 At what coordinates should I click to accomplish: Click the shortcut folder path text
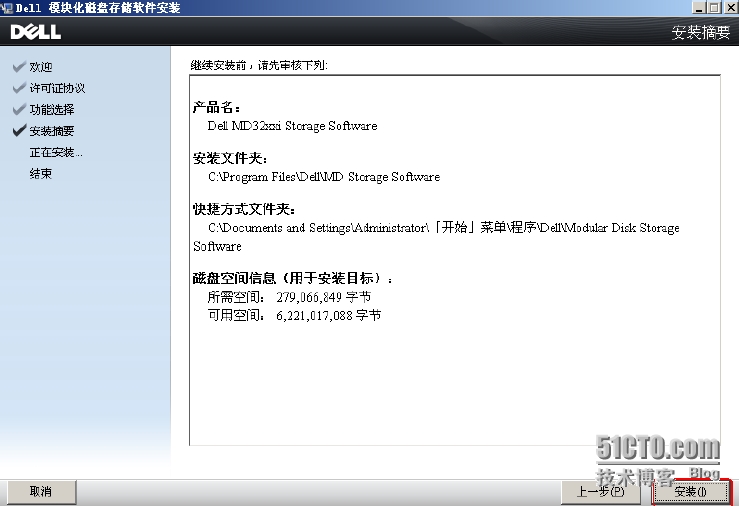click(x=436, y=237)
